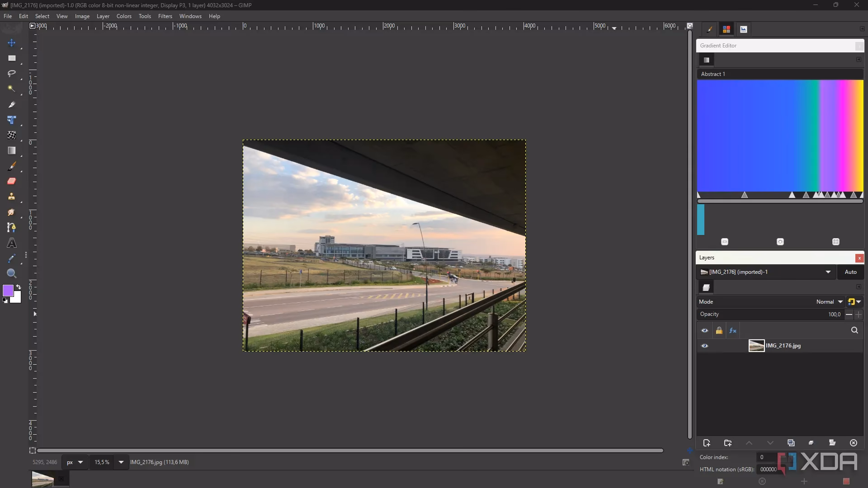Open the image selector dropdown above Layers
Viewport: 868px width, 488px height.
pos(829,272)
